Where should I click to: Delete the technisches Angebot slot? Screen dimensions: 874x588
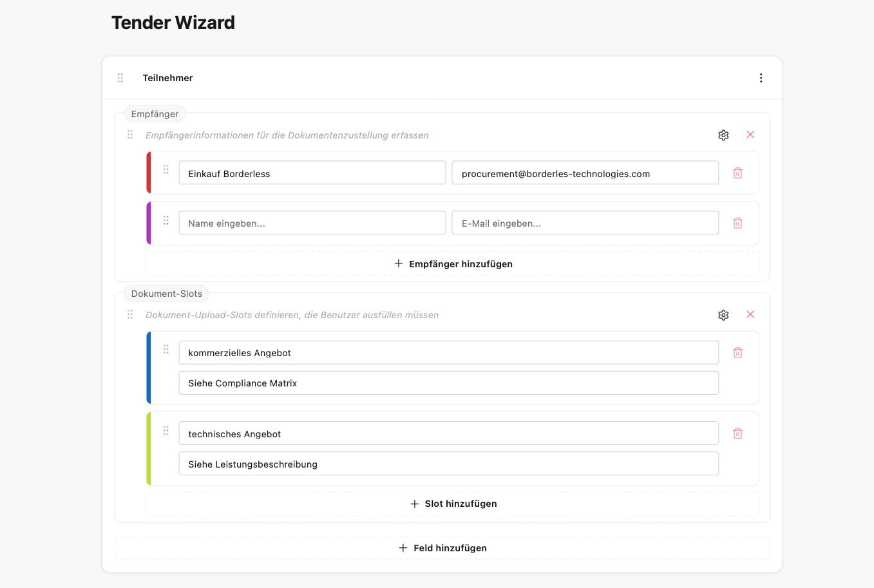pos(738,433)
